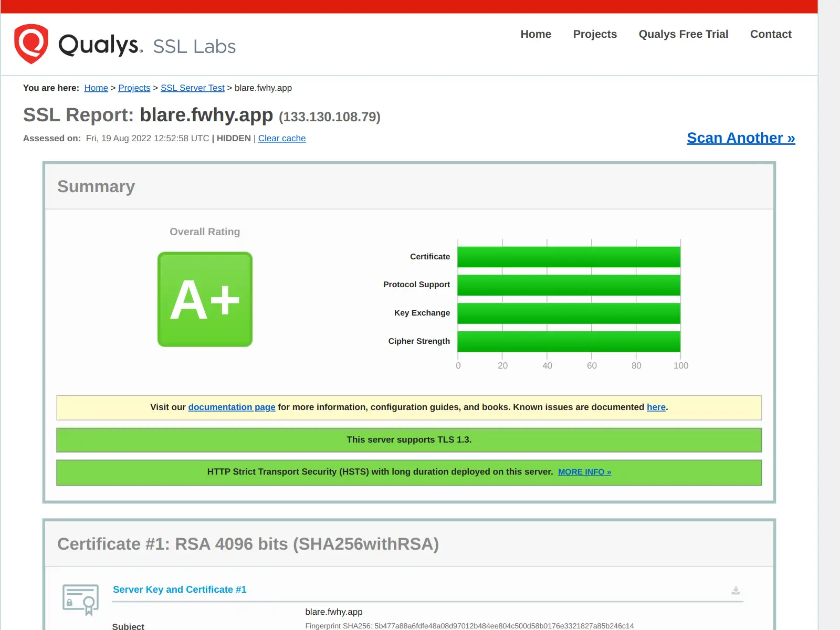The height and width of the screenshot is (630, 840).
Task: Click the Protocol Support score bar
Action: click(x=569, y=285)
